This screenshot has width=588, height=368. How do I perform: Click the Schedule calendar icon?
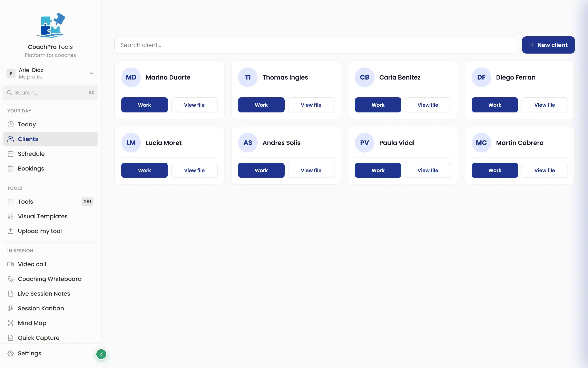10,154
